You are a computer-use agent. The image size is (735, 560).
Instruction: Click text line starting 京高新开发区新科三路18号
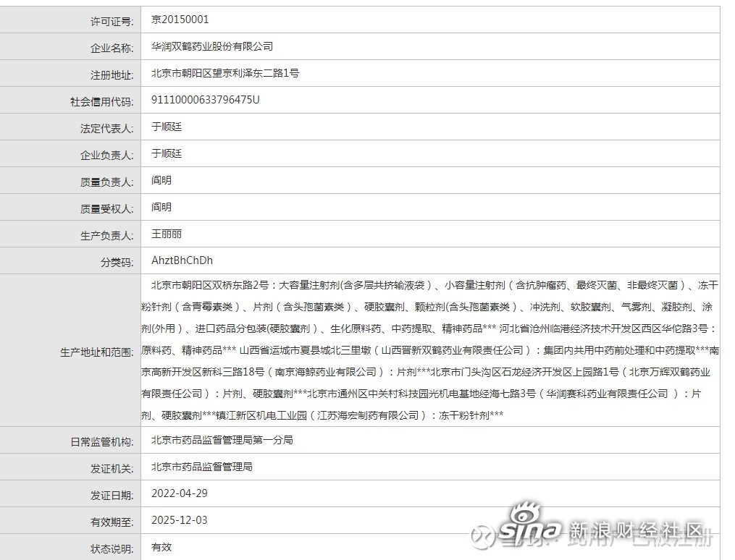tap(426, 372)
